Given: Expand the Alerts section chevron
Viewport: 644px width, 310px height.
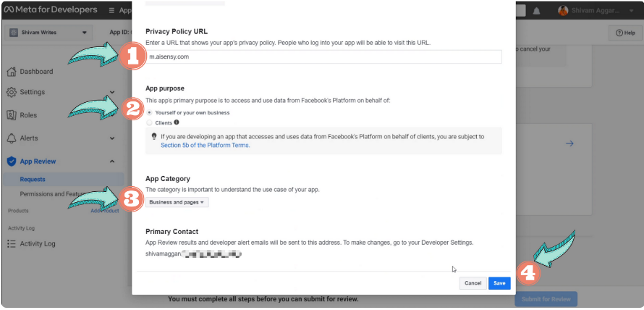Looking at the screenshot, I should click(112, 138).
